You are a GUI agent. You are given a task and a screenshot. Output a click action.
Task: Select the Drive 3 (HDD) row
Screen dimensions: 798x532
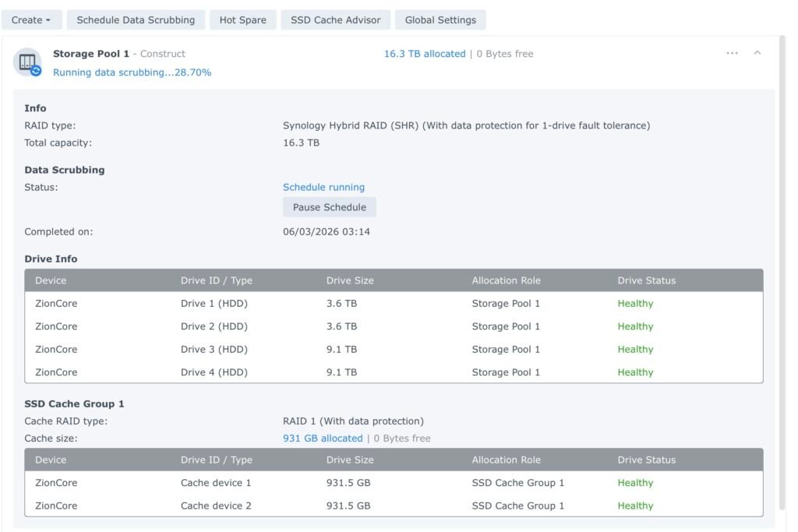pos(394,349)
